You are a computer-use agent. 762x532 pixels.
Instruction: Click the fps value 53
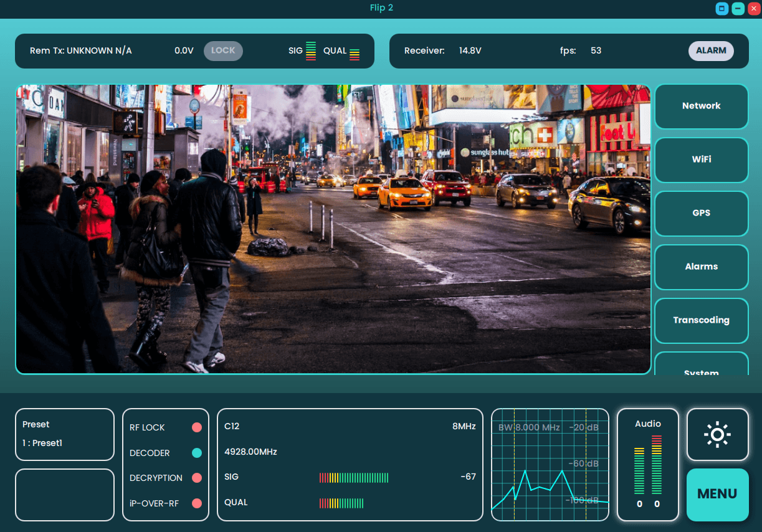click(596, 50)
